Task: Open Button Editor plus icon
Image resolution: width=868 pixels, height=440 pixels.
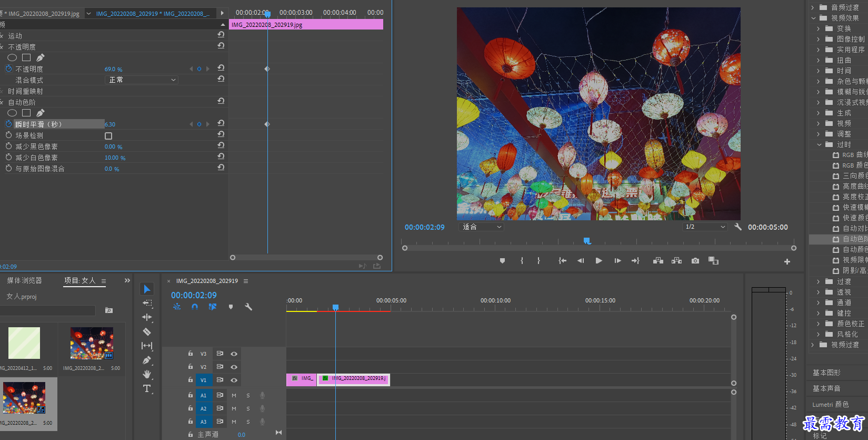Action: pyautogui.click(x=787, y=261)
